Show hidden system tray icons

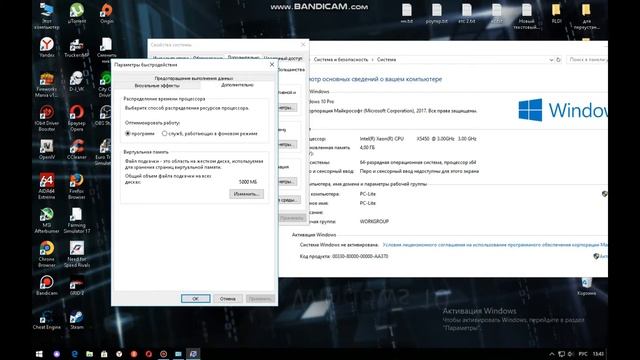coord(551,354)
